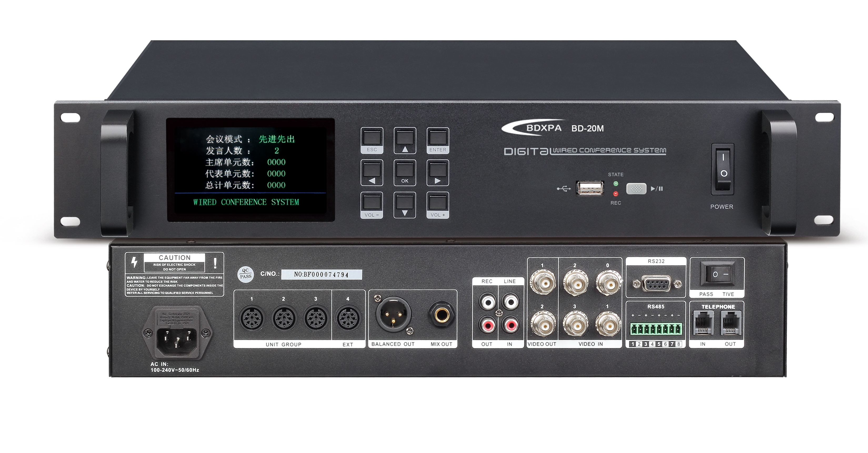868x453 pixels.
Task: Select the EXT DIN socket 4
Action: coord(348,318)
